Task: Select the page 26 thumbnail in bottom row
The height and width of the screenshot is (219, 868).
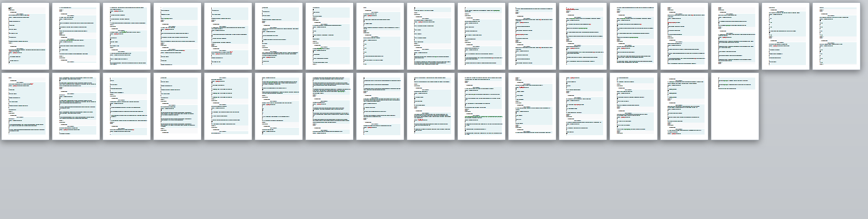Action: pos(431,106)
